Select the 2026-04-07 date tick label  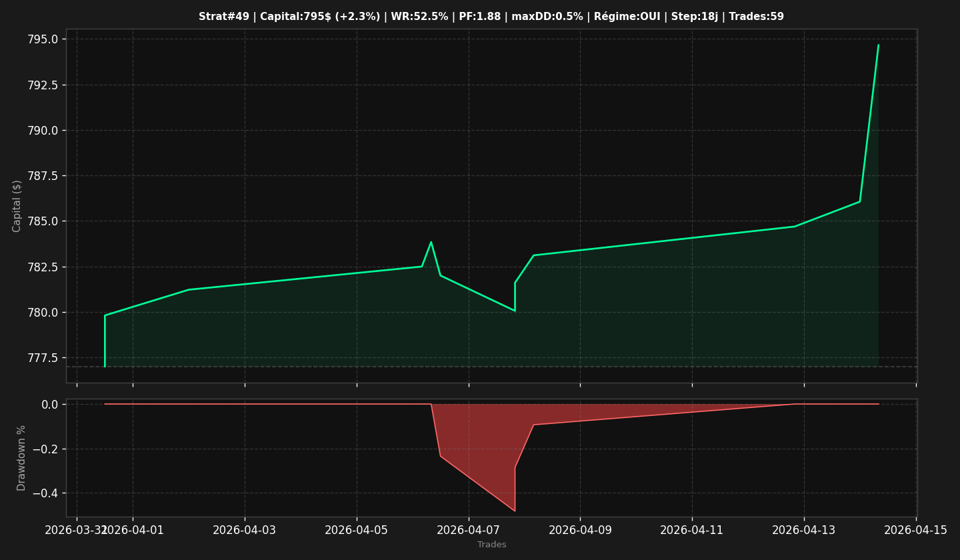(x=469, y=530)
